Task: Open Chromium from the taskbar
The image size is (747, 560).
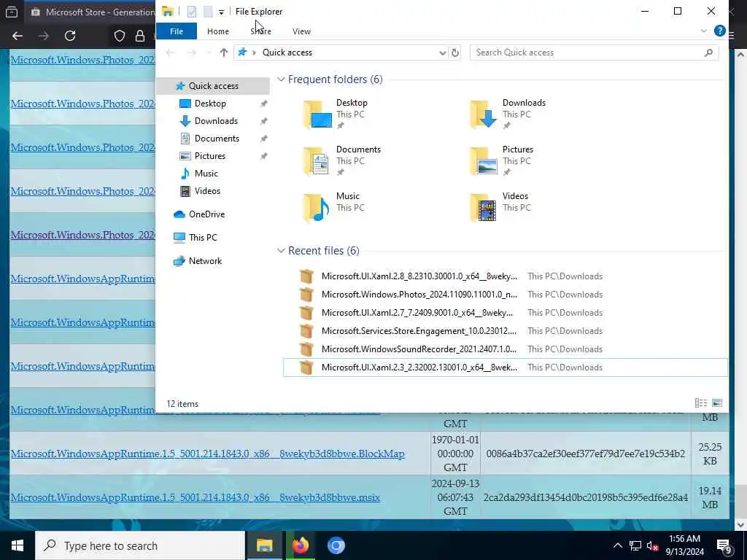Action: [336, 545]
